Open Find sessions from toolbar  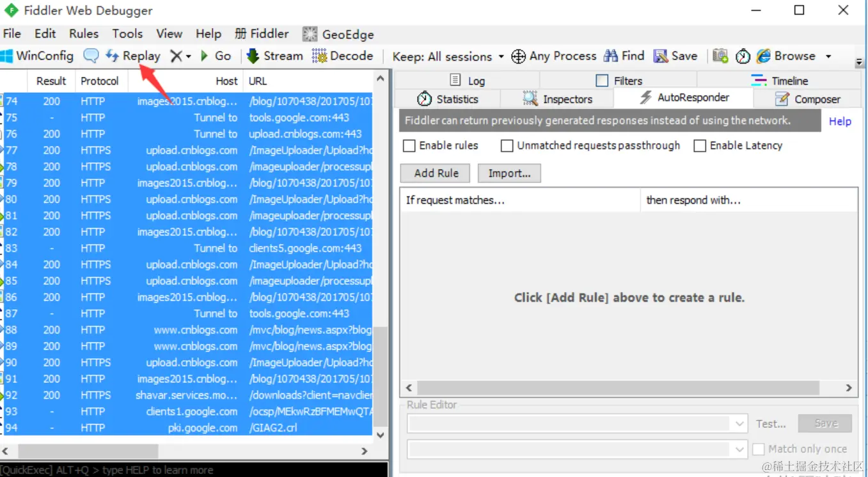click(624, 56)
